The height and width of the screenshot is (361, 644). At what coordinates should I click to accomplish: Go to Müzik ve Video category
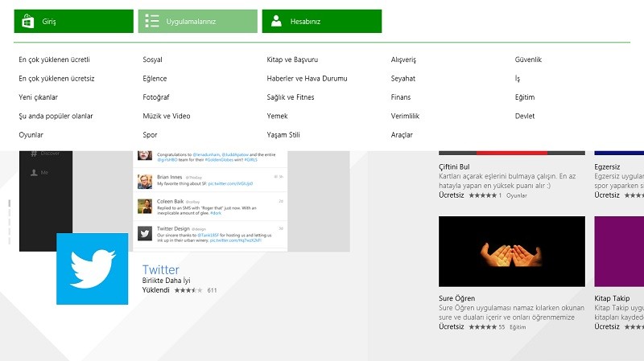click(167, 116)
